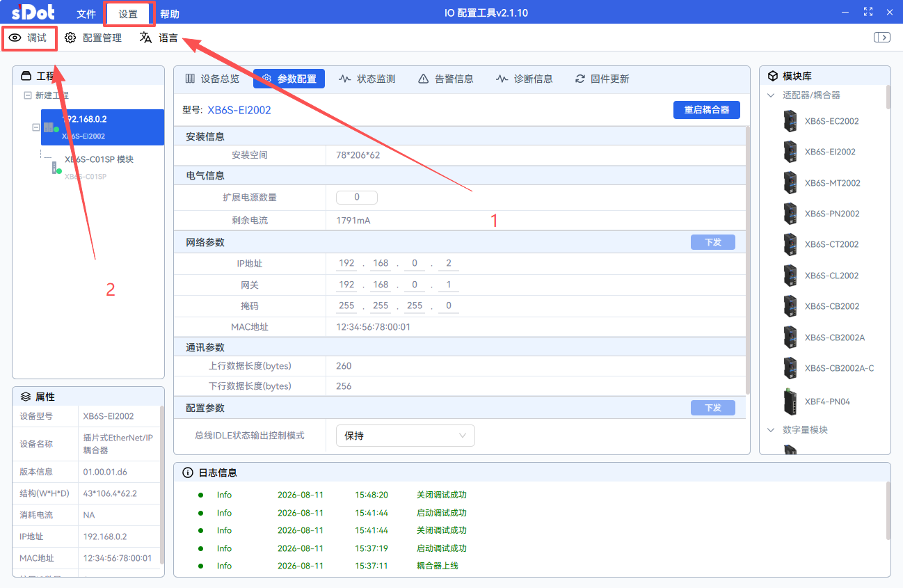The width and height of the screenshot is (903, 588).
Task: Open the 设置 menu
Action: point(128,14)
